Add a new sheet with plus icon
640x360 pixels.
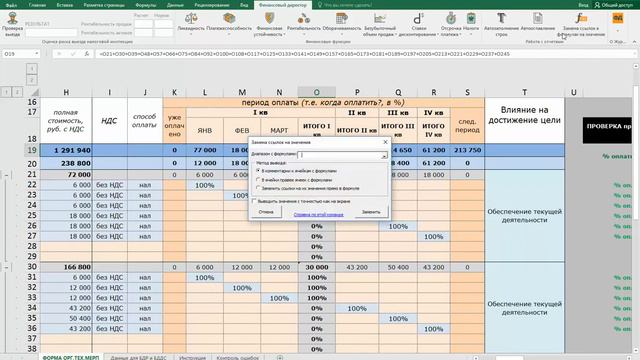(280, 358)
